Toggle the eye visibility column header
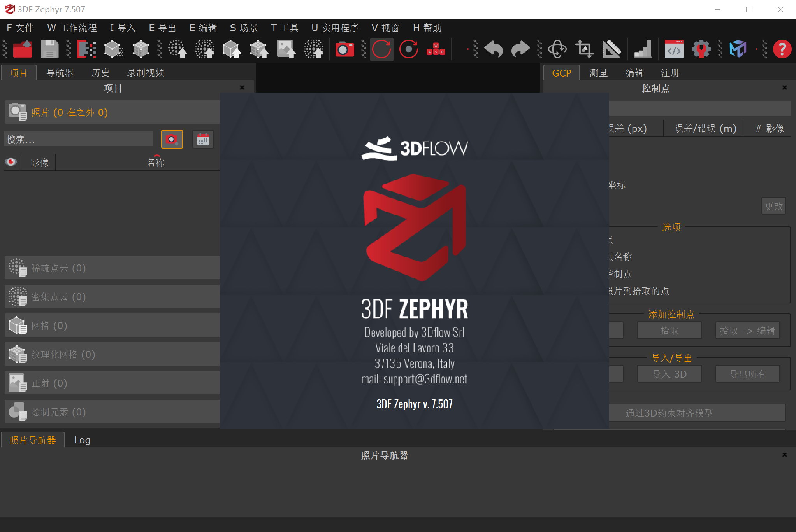The height and width of the screenshot is (532, 796). click(x=11, y=162)
